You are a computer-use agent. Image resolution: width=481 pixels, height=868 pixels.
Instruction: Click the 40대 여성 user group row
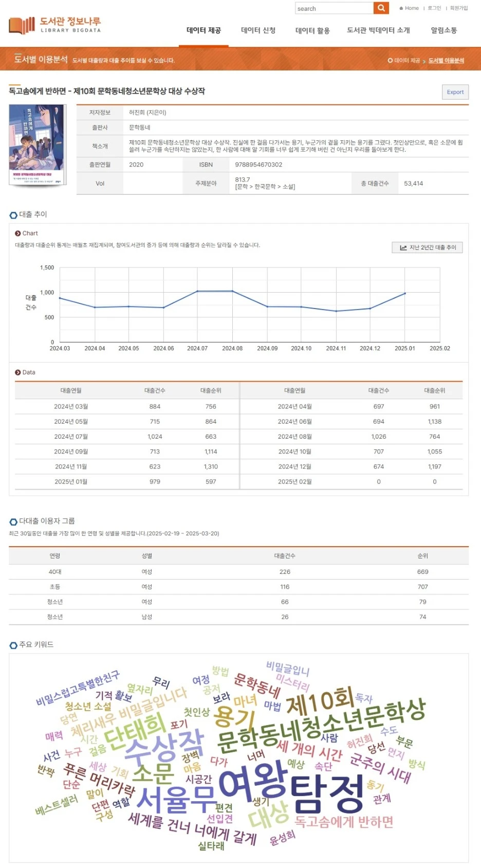coord(238,572)
